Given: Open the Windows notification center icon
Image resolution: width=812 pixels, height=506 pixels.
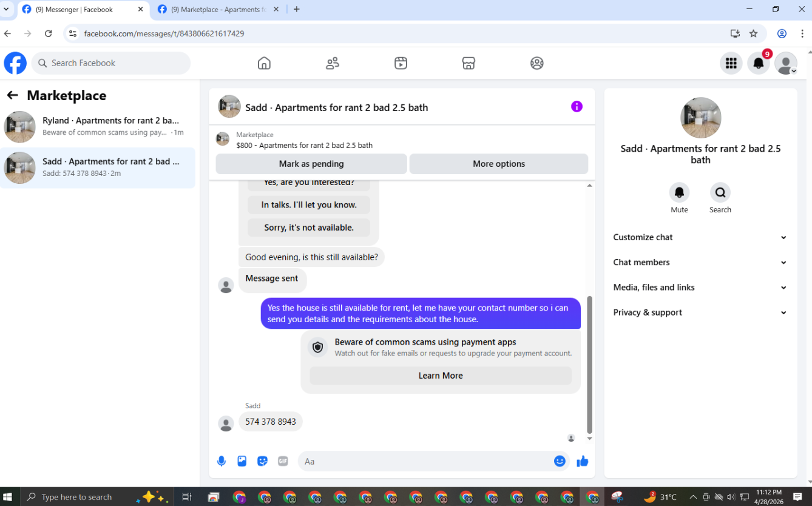Looking at the screenshot, I should (797, 497).
